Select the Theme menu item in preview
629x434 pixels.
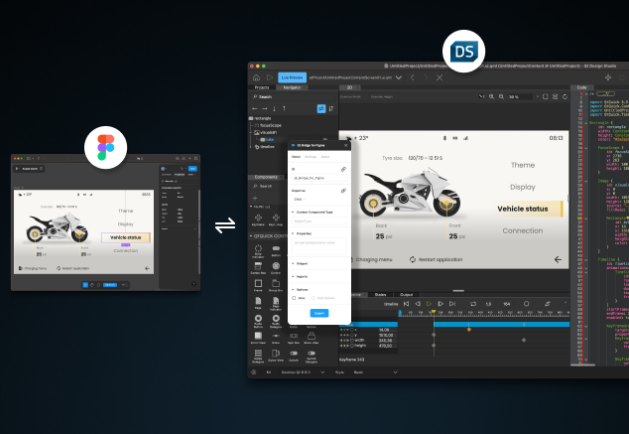coord(522,165)
